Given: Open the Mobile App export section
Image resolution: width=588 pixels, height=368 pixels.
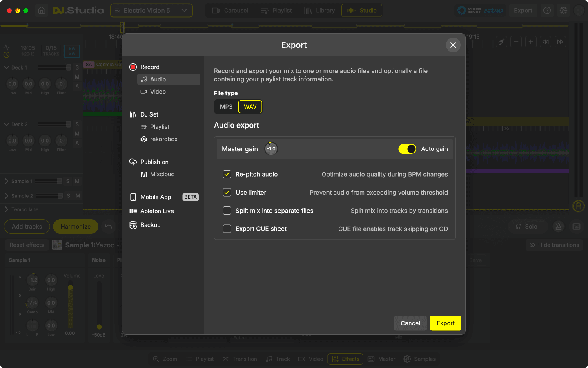Looking at the screenshot, I should tap(156, 197).
